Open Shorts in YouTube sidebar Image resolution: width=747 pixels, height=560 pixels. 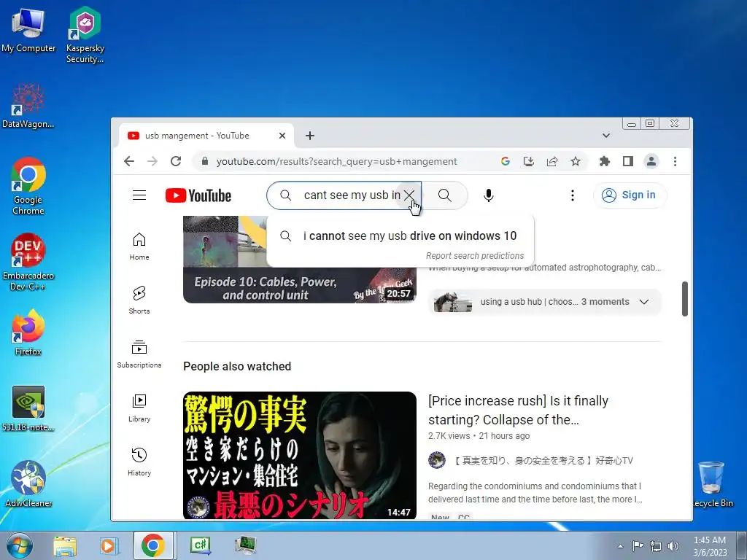coord(139,300)
